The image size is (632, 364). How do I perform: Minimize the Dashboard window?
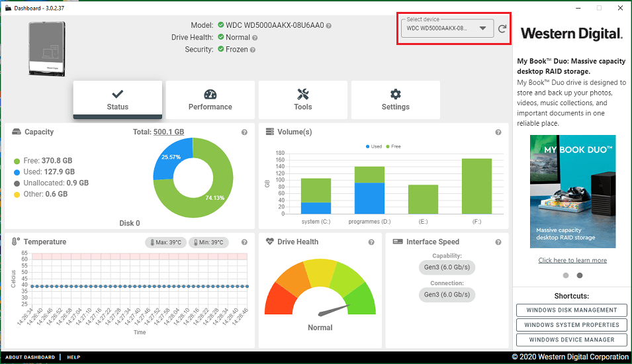click(x=578, y=8)
